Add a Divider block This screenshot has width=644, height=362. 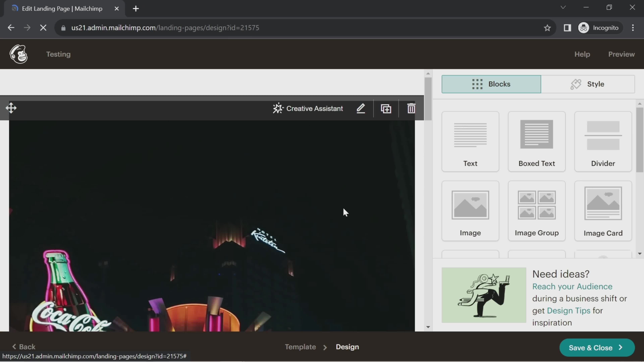pos(603,142)
